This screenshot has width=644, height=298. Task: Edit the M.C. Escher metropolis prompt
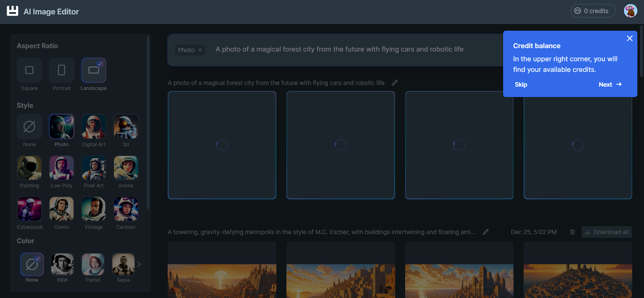[x=486, y=232]
